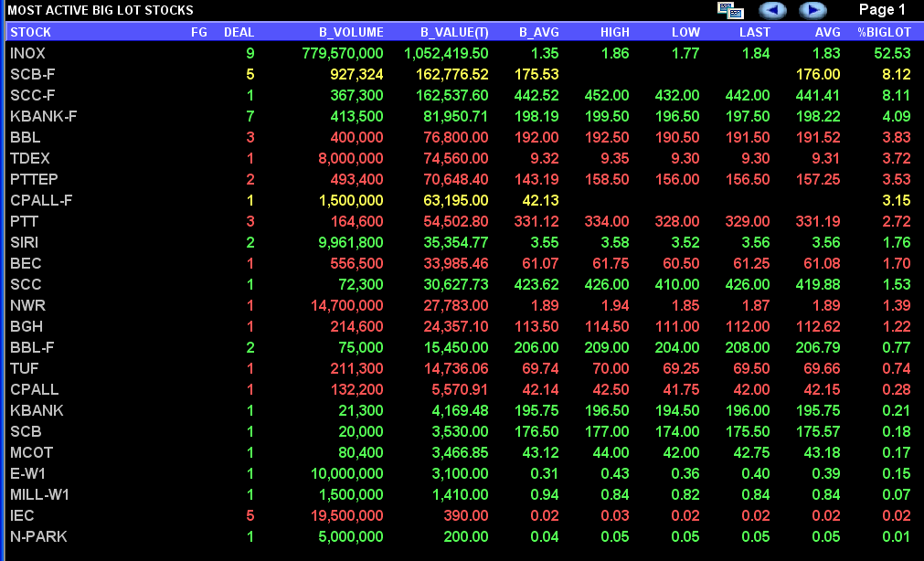Click TDEX volume 8,000,000
This screenshot has height=561, width=924.
351,158
